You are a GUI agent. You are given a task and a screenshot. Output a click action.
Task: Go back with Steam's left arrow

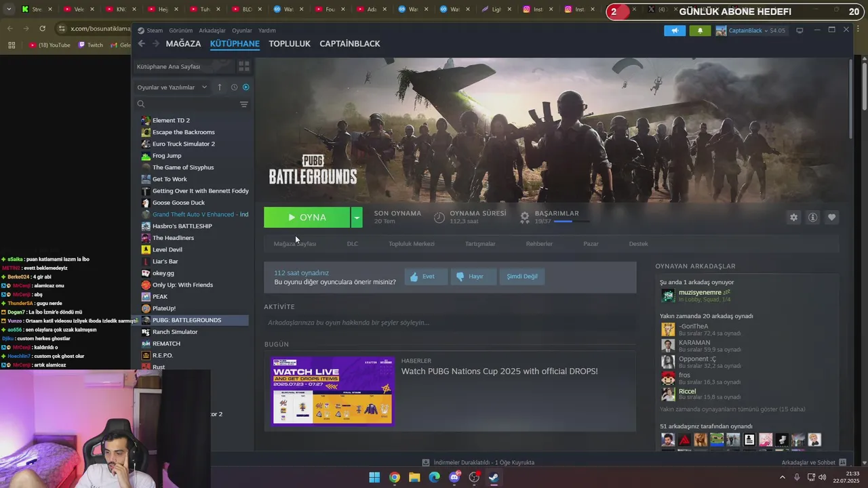tap(141, 43)
